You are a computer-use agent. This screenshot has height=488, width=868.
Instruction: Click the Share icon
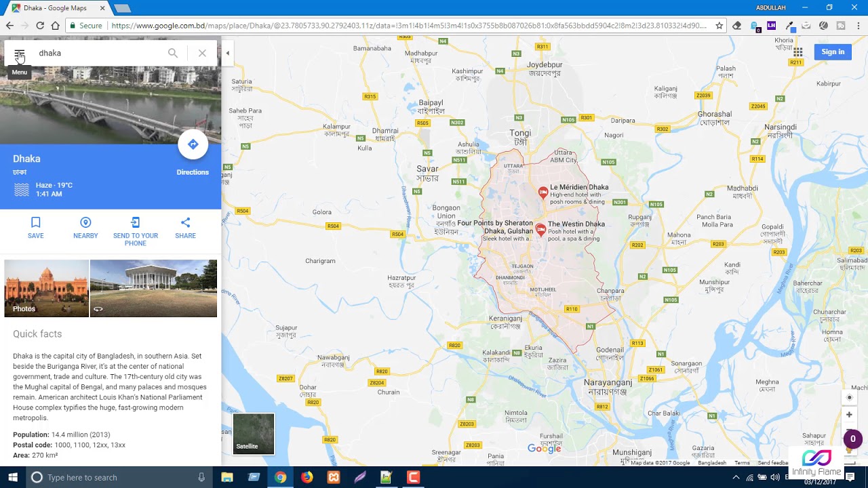pyautogui.click(x=185, y=222)
